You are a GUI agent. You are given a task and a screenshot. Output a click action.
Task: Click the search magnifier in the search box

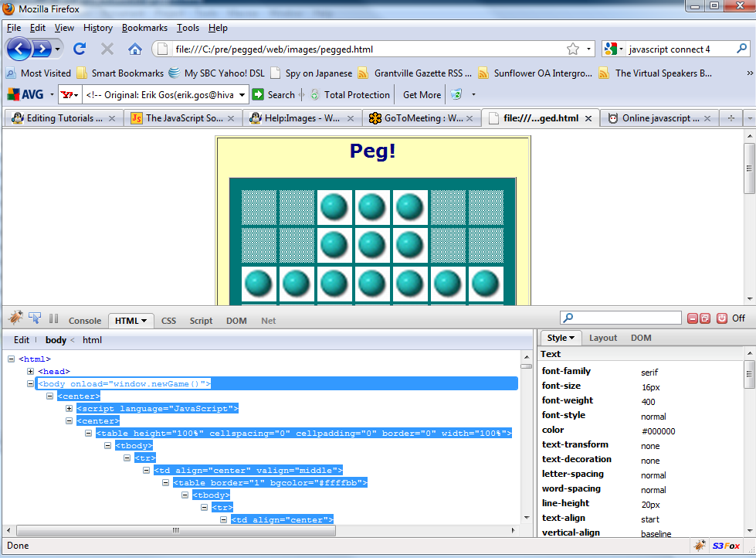[741, 48]
